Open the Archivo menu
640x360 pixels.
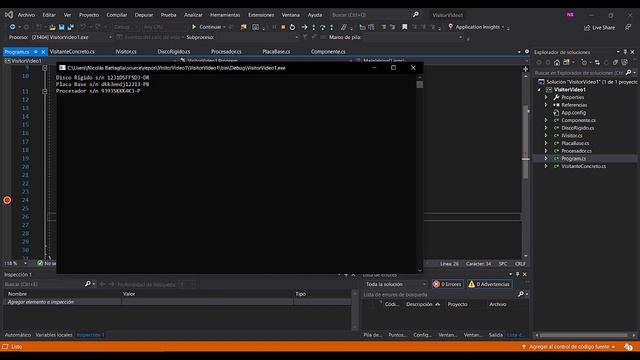pos(26,15)
